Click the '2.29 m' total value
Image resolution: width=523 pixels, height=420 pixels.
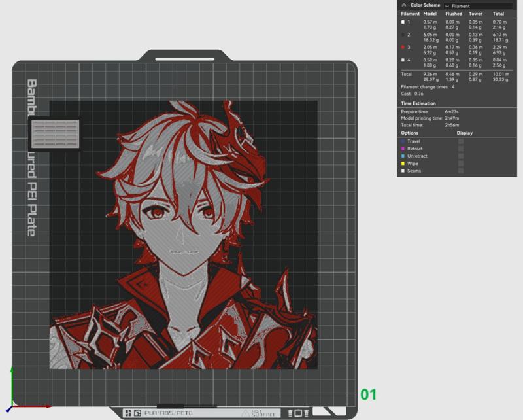499,47
